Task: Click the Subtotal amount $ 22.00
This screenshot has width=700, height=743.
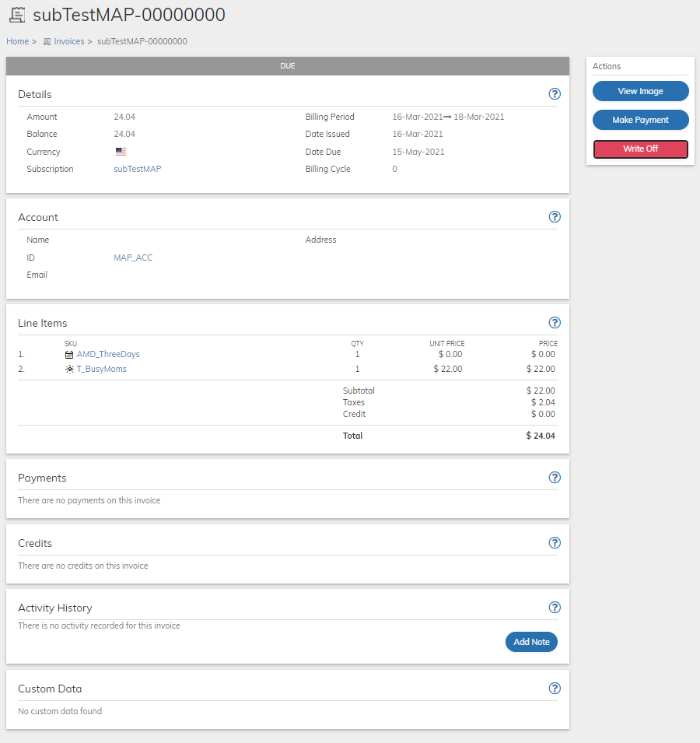Action: click(541, 391)
